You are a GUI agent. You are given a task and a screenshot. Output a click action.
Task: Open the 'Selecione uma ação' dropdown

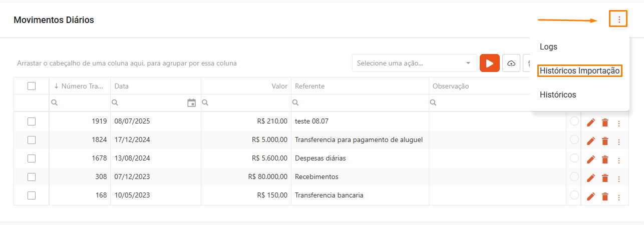[x=415, y=63]
